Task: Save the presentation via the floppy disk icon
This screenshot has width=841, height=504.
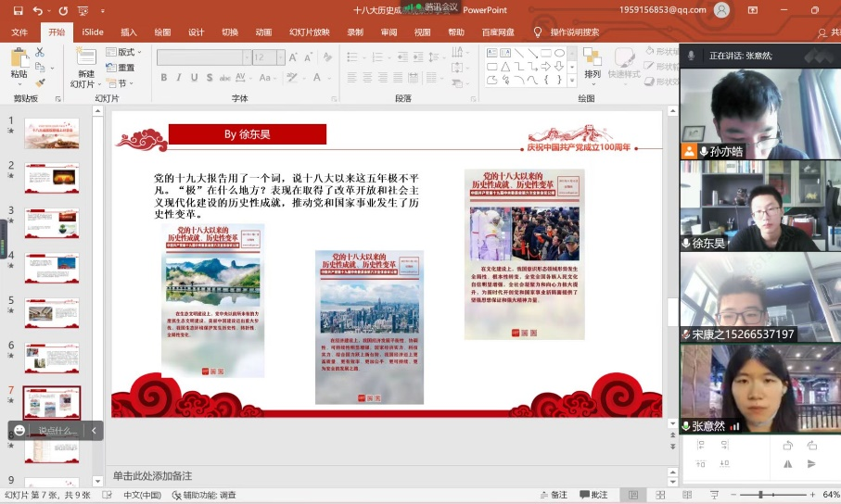Action: coord(18,10)
